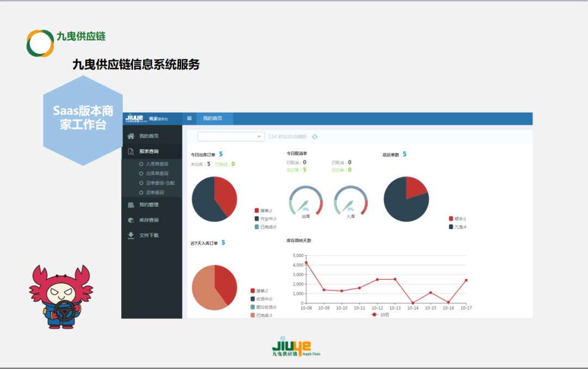Viewport: 588px width, 369px height.
Task: Select the 入库单查询 radio bullet
Action: point(141,163)
